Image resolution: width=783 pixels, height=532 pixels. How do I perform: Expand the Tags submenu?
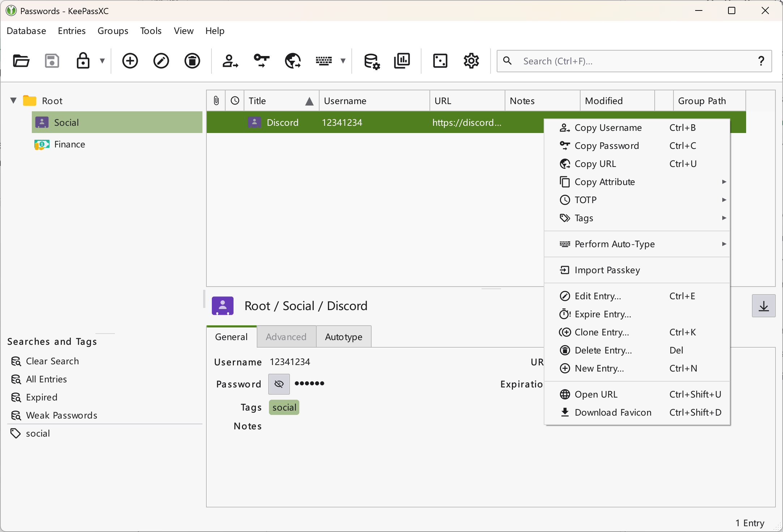pyautogui.click(x=637, y=218)
